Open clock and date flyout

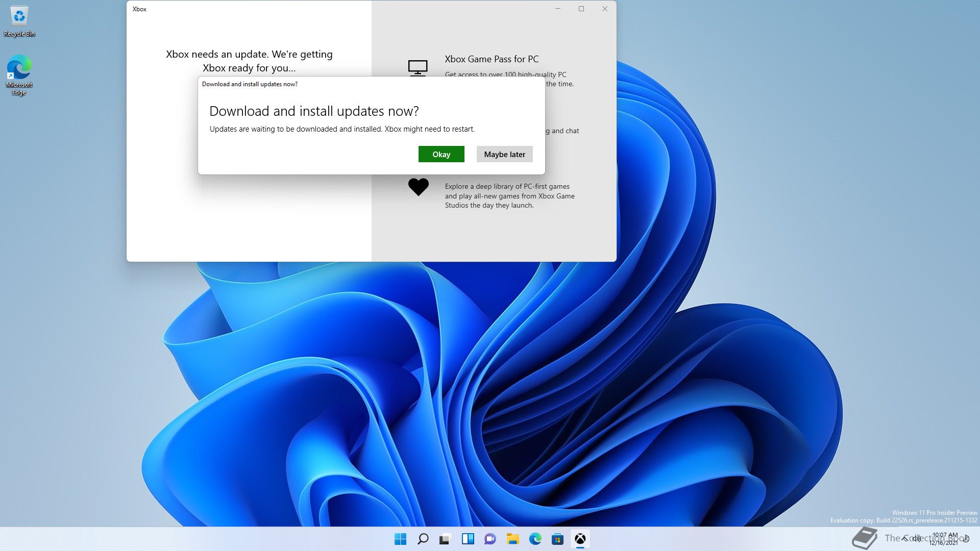[944, 539]
